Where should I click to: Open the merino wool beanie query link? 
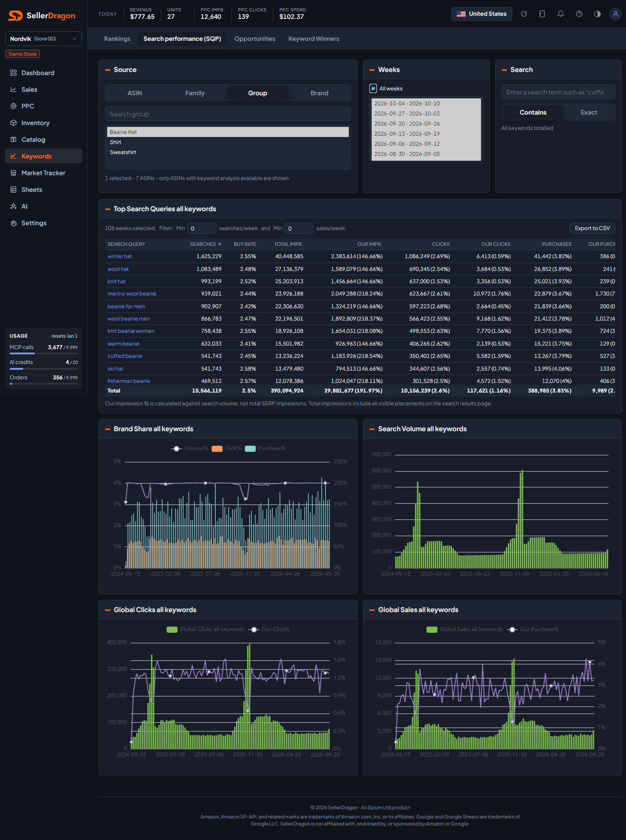pos(132,294)
